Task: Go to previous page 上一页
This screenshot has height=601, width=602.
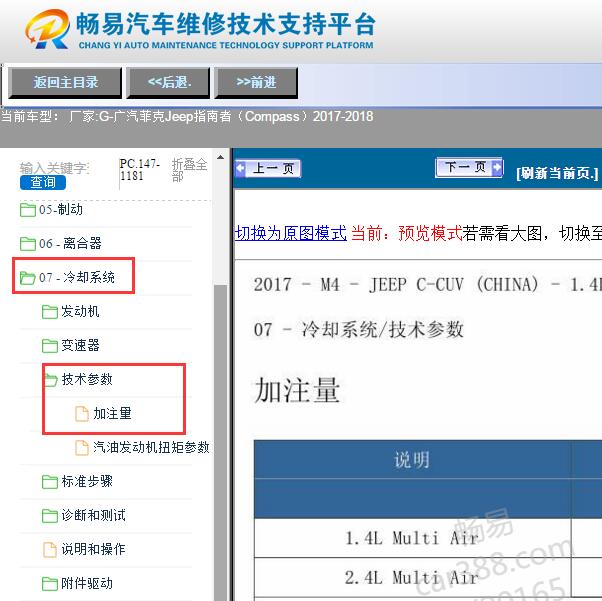Action: click(x=268, y=169)
